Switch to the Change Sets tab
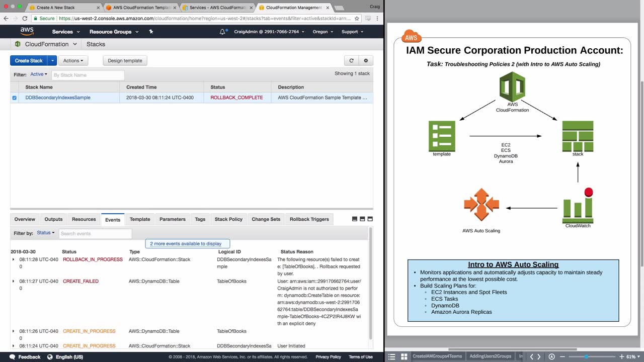 point(266,219)
